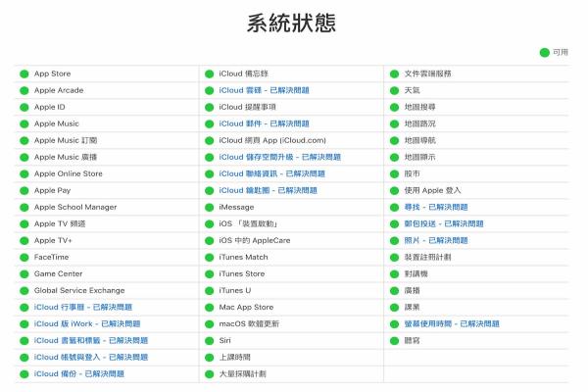Select the 地圖路況 entry
Image resolution: width=588 pixels, height=392 pixels.
pyautogui.click(x=419, y=123)
